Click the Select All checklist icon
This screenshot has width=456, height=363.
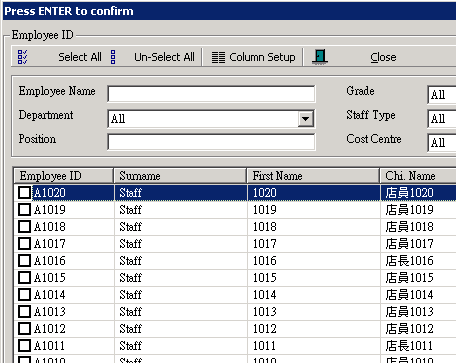22,57
